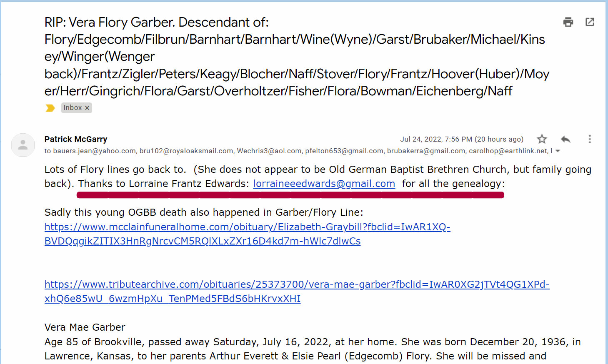This screenshot has width=608, height=364.
Task: Toggle the yellow importance marker
Action: pos(50,108)
